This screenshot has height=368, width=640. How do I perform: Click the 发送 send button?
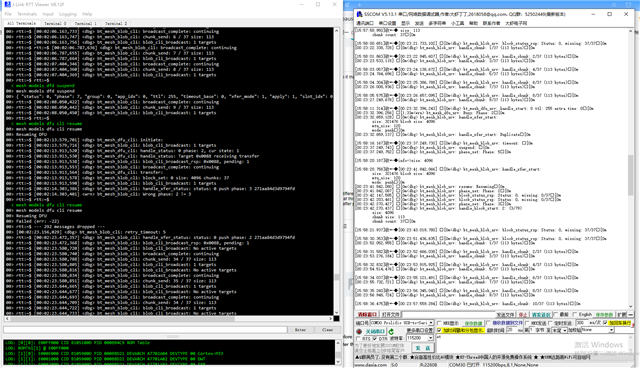[423, 347]
